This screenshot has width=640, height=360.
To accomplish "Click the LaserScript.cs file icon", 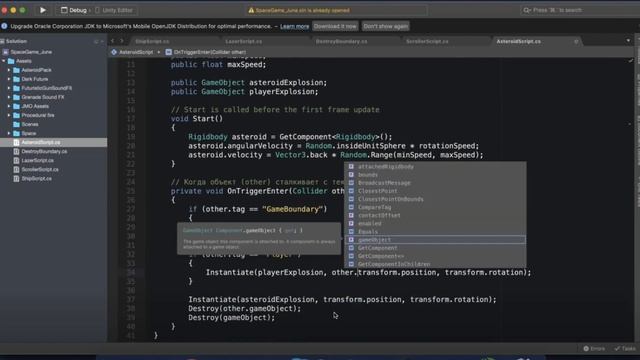I will (x=16, y=160).
